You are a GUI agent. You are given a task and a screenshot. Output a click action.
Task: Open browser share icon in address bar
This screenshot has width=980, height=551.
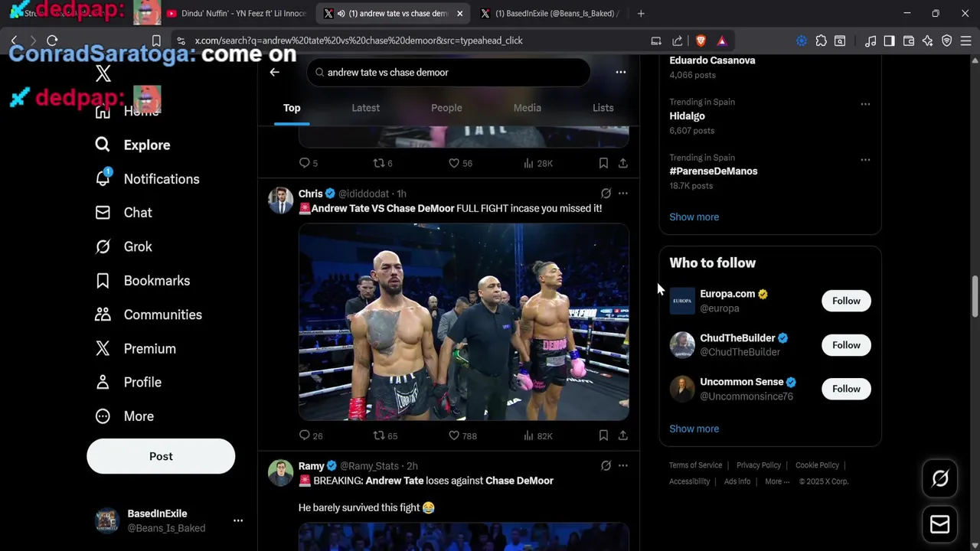pyautogui.click(x=678, y=41)
